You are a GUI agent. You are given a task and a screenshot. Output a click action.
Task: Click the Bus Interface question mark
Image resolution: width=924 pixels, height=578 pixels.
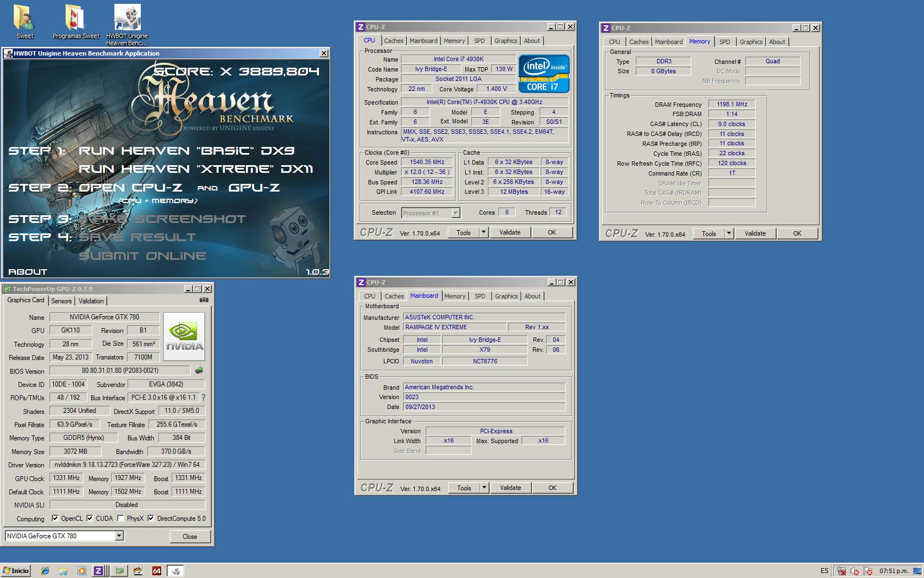pos(204,397)
